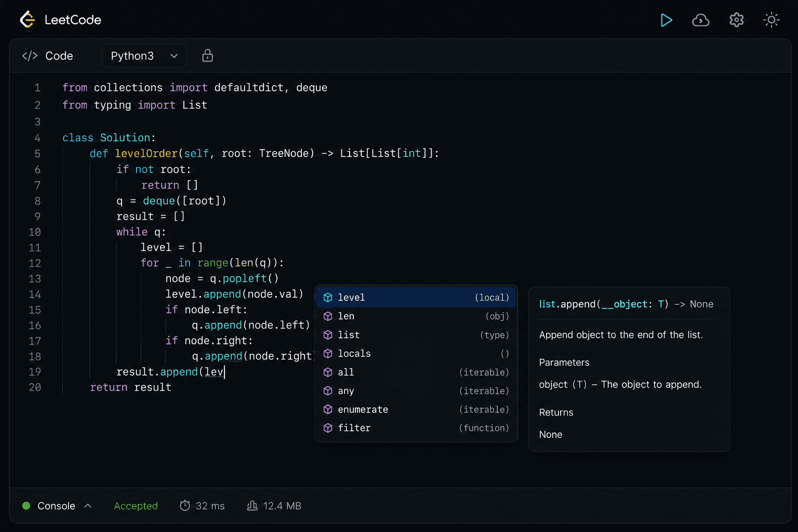The width and height of the screenshot is (798, 532).
Task: Select the level autocomplete suggestion
Action: coord(416,297)
